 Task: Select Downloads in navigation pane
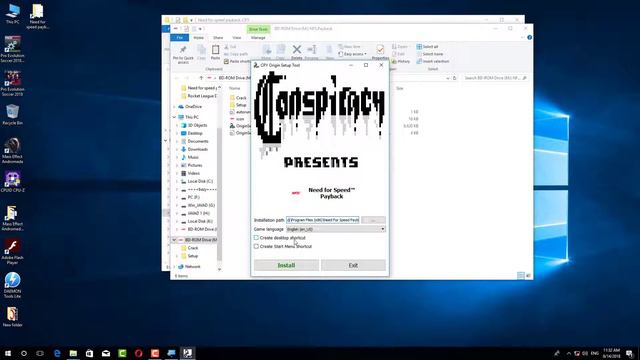tap(194, 149)
